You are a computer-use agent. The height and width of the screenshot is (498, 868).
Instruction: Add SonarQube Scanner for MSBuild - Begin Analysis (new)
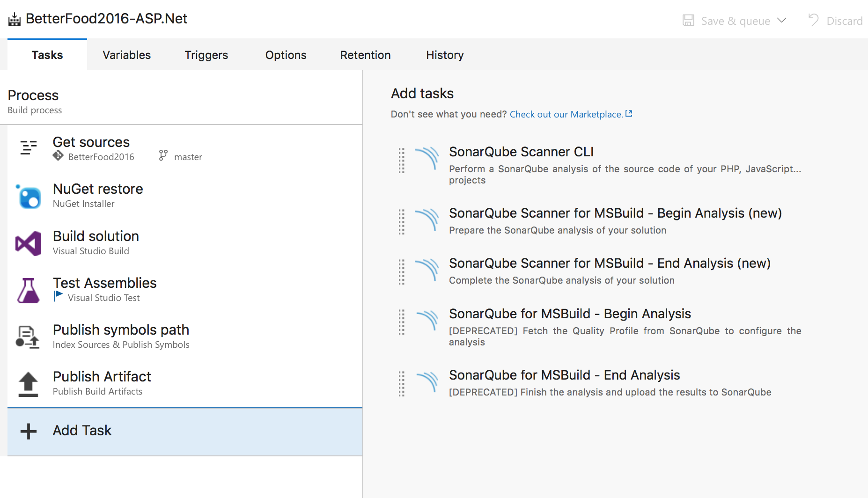pos(615,213)
